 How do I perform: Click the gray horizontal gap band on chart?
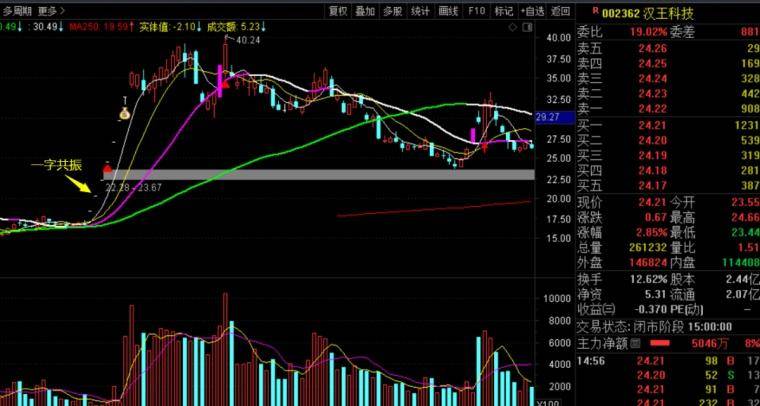[319, 174]
